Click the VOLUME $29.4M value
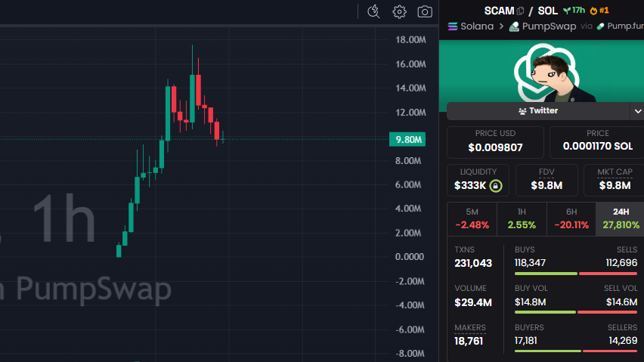Viewport: 644px width, 362px height. [x=473, y=302]
